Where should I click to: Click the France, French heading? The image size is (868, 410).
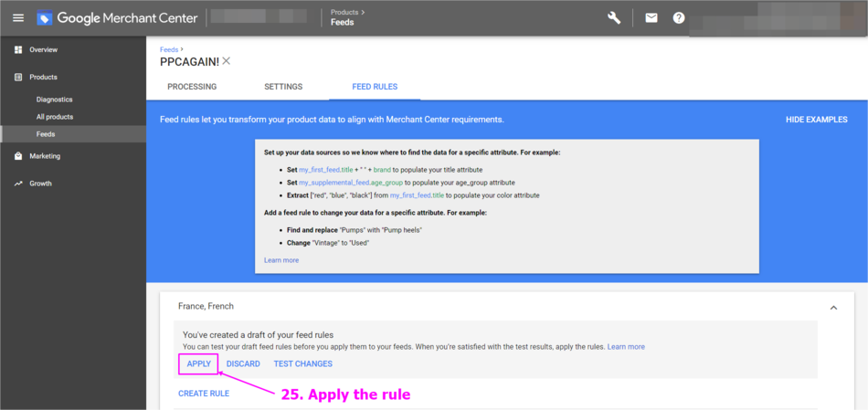[x=206, y=306]
